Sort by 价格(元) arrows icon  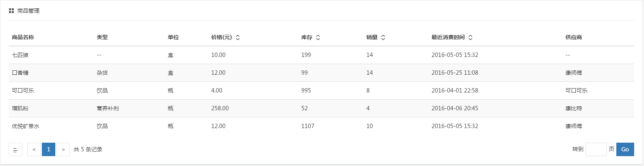click(x=238, y=38)
